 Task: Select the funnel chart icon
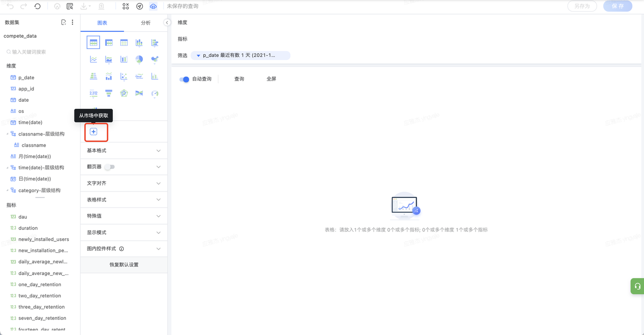[109, 93]
